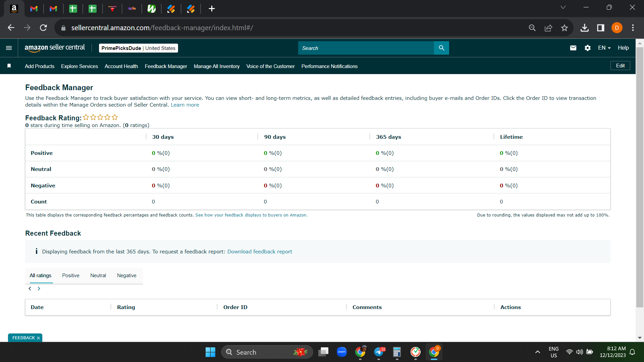Viewport: 644px width, 362px height.
Task: Open Calculator from the taskbar
Action: [397, 352]
